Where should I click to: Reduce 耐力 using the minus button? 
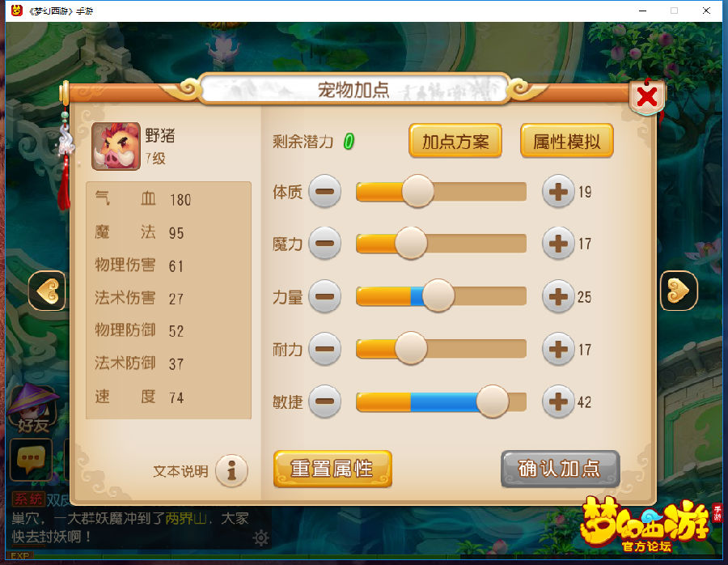pyautogui.click(x=325, y=349)
